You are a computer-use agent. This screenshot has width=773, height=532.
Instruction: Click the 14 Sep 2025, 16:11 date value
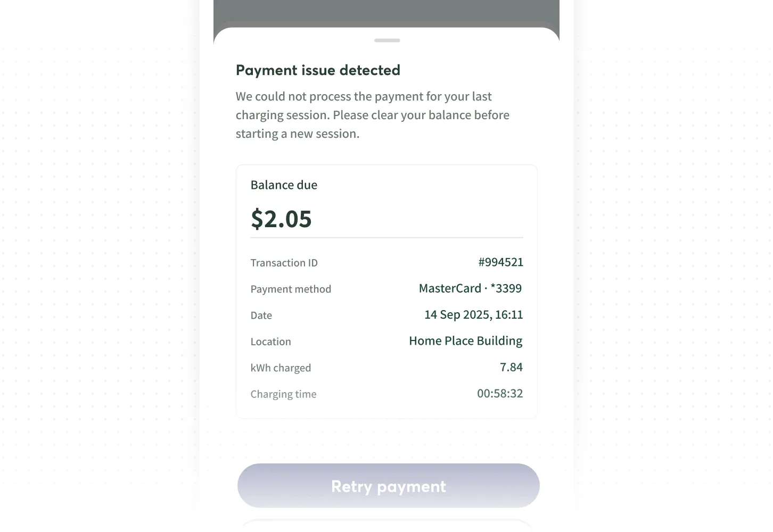coord(473,315)
